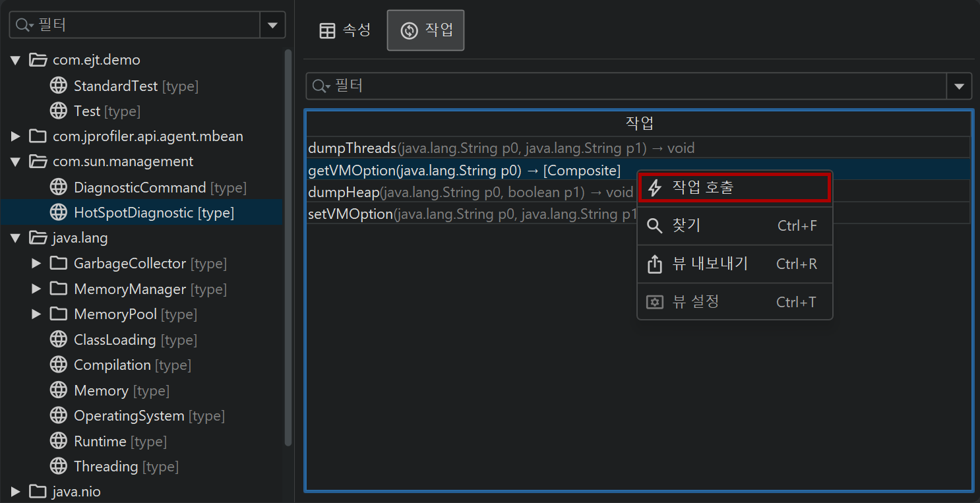Click the folder icon of MemoryPool
The height and width of the screenshot is (503, 980).
(x=59, y=314)
